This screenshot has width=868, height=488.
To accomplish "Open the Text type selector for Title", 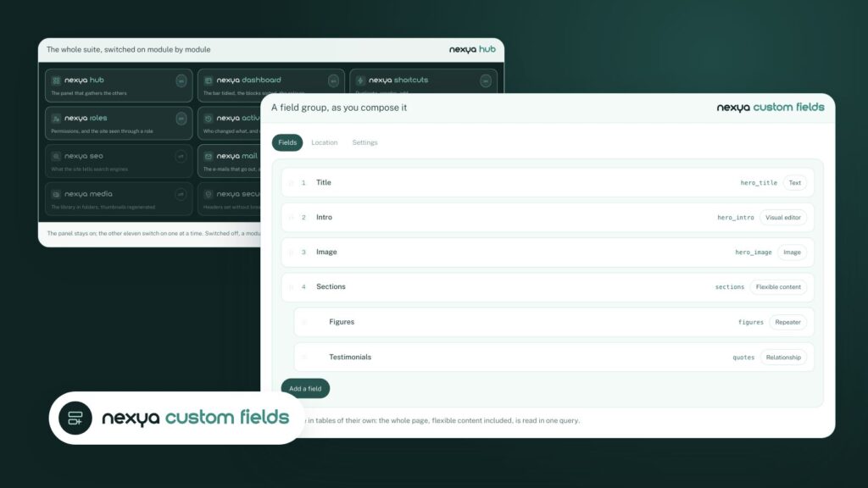I will 794,183.
